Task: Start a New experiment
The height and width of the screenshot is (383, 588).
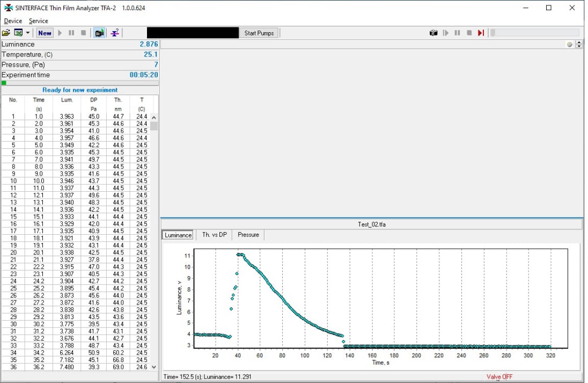Action: (45, 33)
